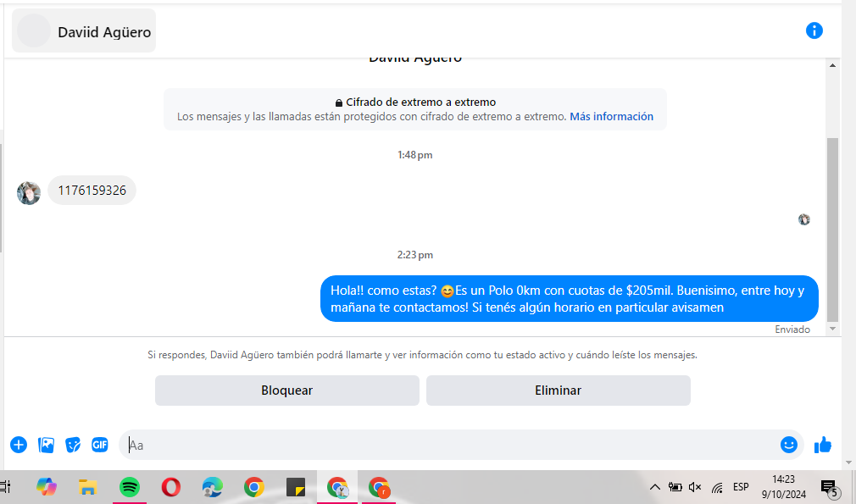Click sender's avatar next to 1176159326
This screenshot has width=856, height=504.
tap(29, 192)
